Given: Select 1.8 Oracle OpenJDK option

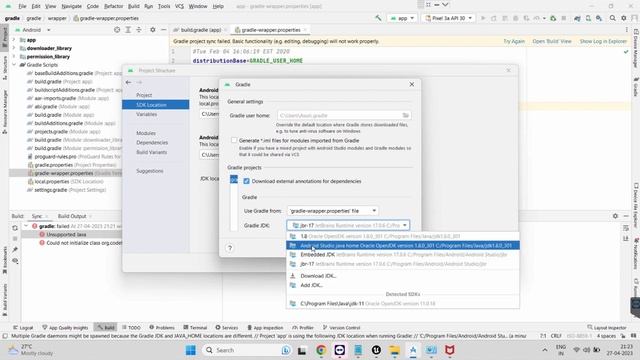Looking at the screenshot, I should [x=402, y=236].
